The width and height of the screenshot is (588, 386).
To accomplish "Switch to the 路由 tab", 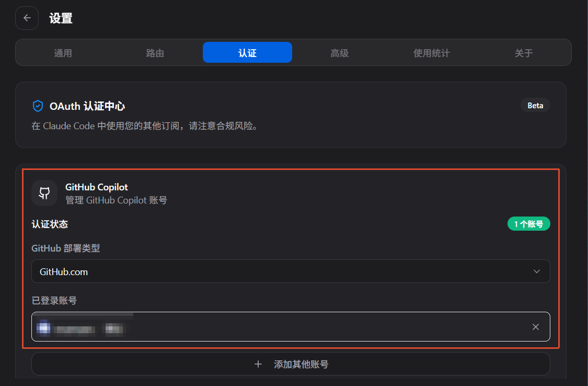I will [155, 53].
